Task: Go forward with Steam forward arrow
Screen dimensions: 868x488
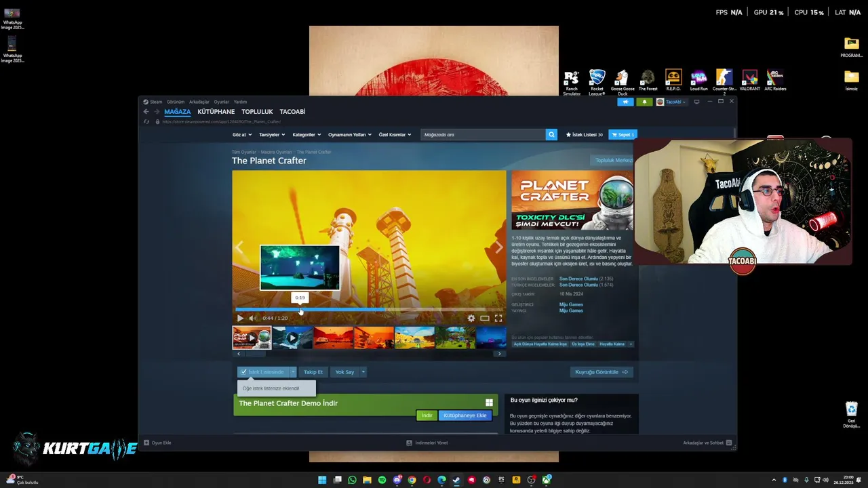Action: [x=157, y=111]
